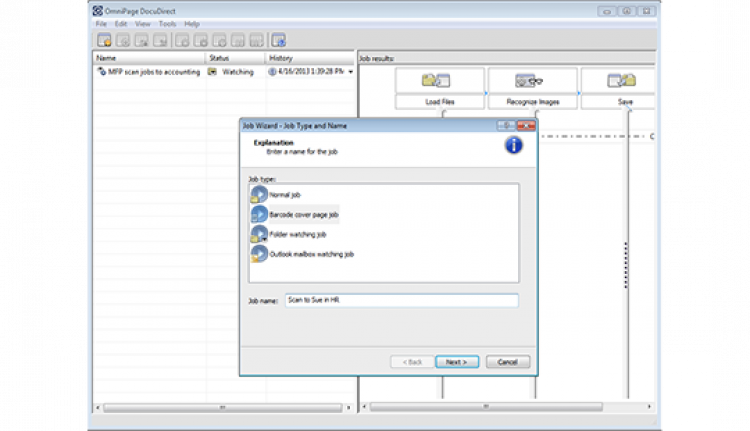The image size is (750, 431).
Task: Click the Job Wizard help question-mark button
Action: click(x=506, y=125)
